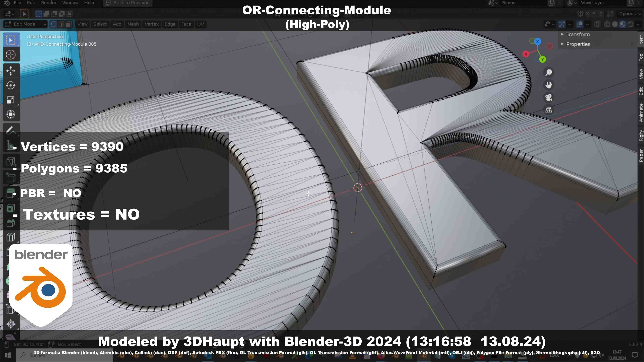The image size is (644, 362).
Task: Open the Render menu
Action: [48, 3]
